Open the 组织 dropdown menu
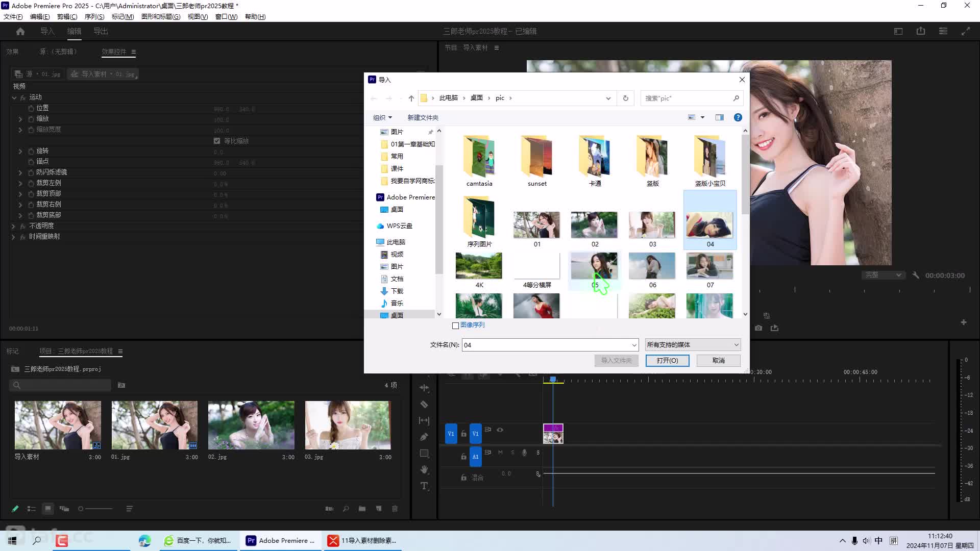This screenshot has width=980, height=551. [382, 117]
